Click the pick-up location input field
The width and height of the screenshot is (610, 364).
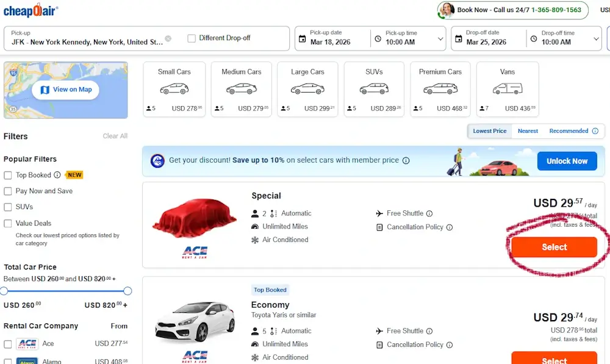coord(87,38)
